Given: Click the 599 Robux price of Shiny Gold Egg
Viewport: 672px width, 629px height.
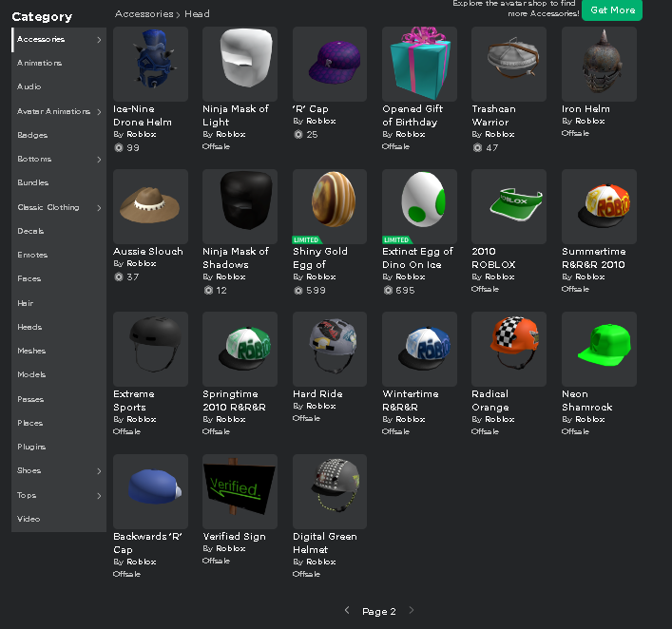Looking at the screenshot, I should pos(310,291).
